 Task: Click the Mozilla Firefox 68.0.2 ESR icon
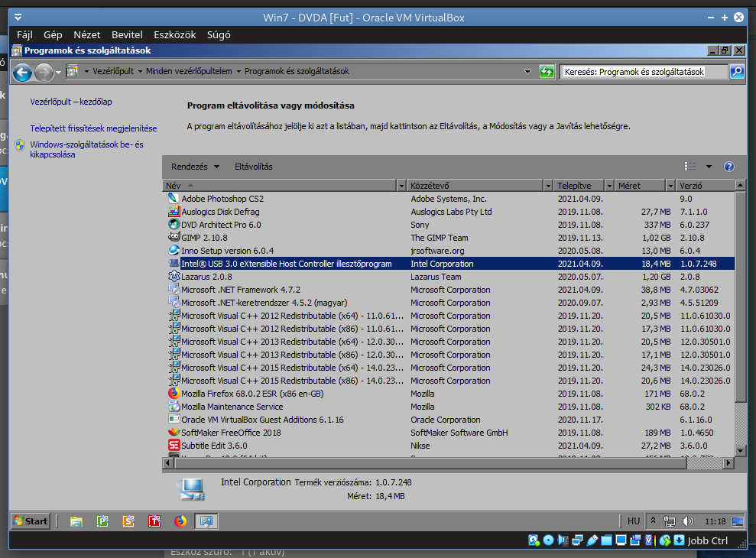(174, 394)
